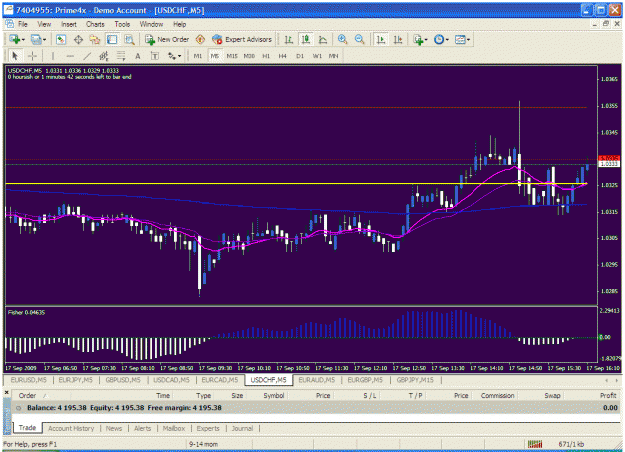
Task: Select the Horizontal Line drawing tool
Action: click(70, 56)
